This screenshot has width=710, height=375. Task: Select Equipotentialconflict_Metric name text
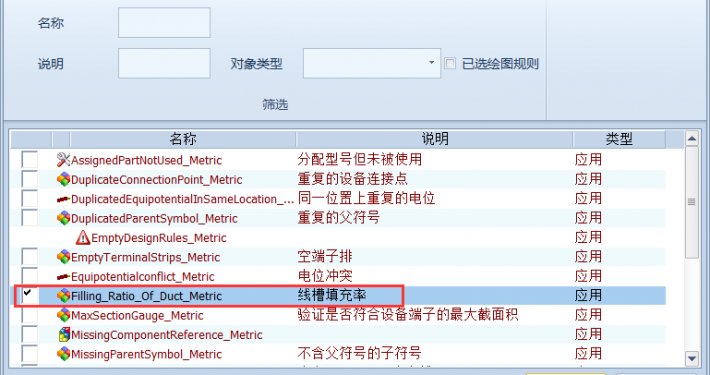pyautogui.click(x=143, y=277)
